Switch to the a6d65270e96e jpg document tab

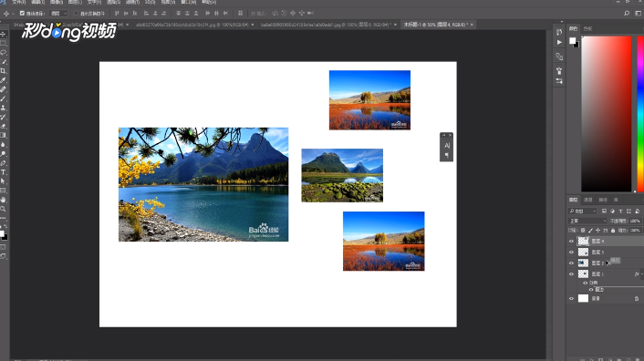tap(192, 25)
